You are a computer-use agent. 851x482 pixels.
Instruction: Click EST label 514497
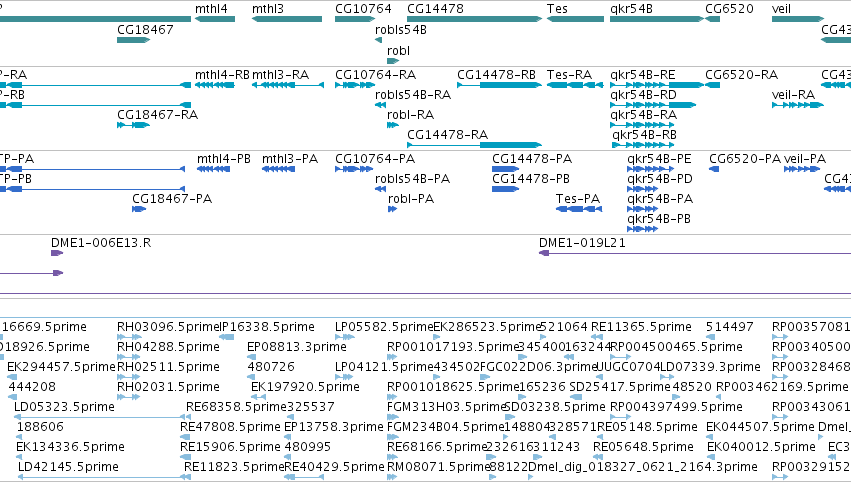click(x=729, y=327)
